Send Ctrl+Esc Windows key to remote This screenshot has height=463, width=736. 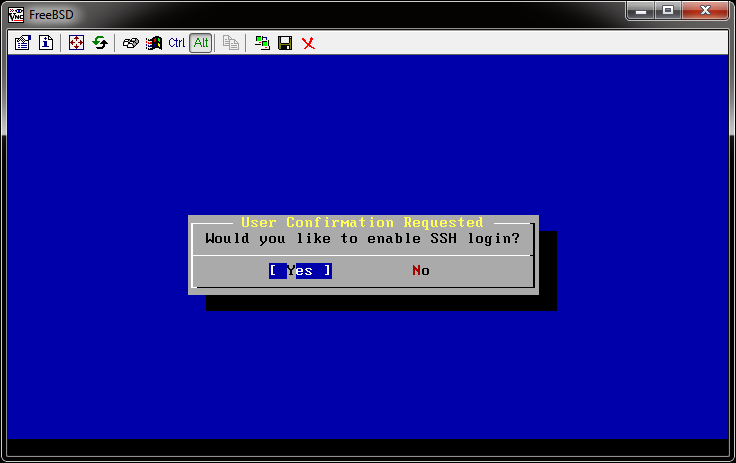coord(153,43)
